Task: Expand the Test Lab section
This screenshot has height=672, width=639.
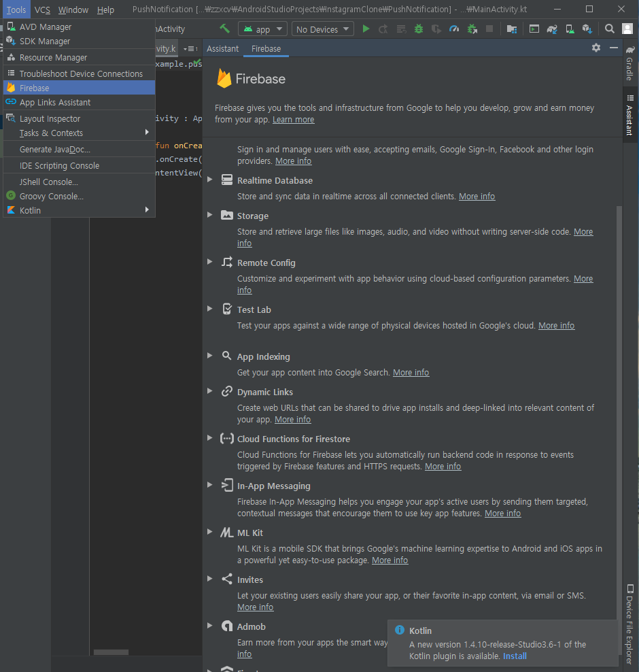Action: [x=210, y=309]
